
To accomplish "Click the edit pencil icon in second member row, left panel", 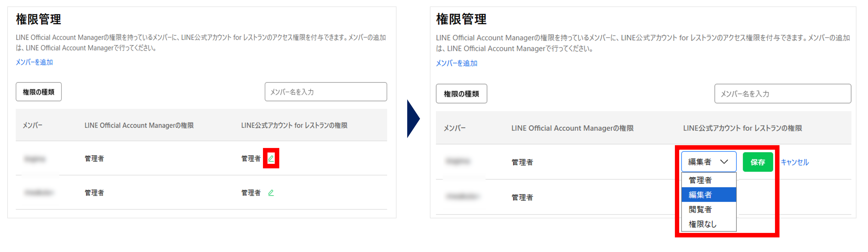I will [x=271, y=193].
